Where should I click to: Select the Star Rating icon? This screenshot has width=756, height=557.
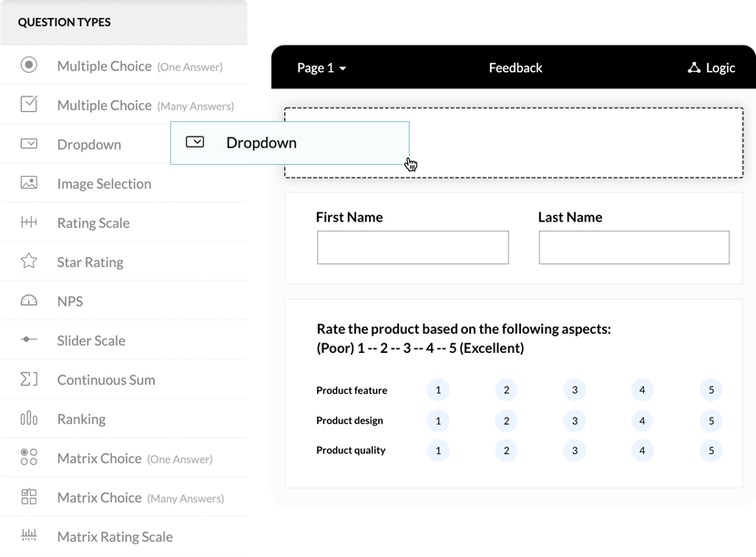(x=29, y=262)
